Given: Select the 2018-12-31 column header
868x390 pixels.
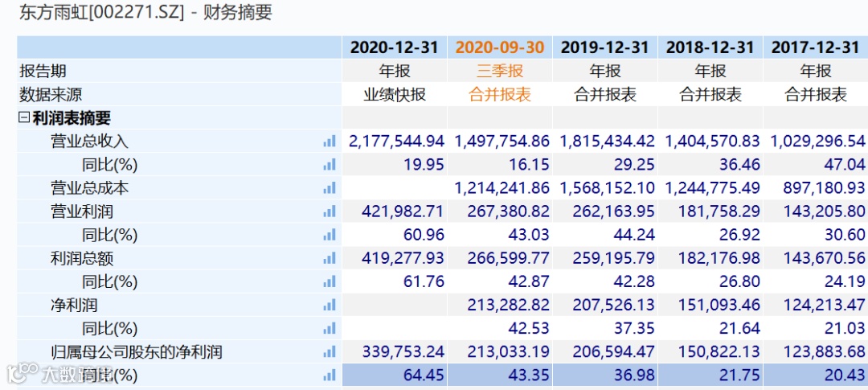Looking at the screenshot, I should pyautogui.click(x=710, y=47).
